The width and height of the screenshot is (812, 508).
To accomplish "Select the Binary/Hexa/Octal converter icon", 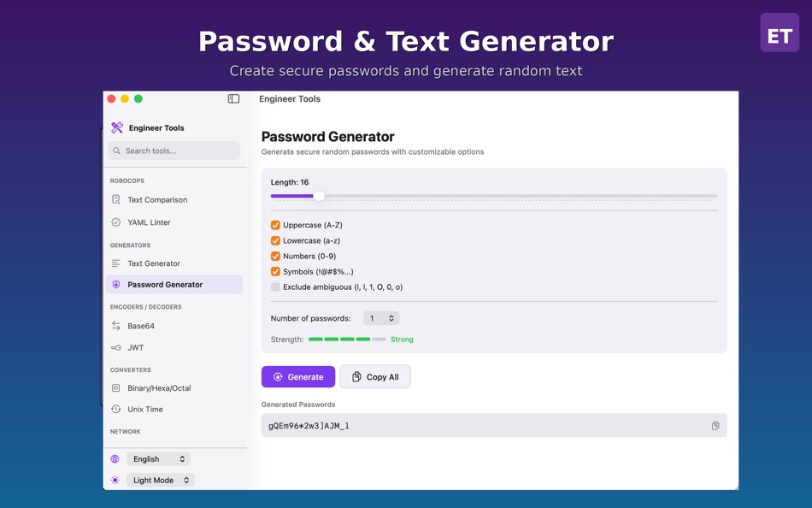I will tap(117, 388).
